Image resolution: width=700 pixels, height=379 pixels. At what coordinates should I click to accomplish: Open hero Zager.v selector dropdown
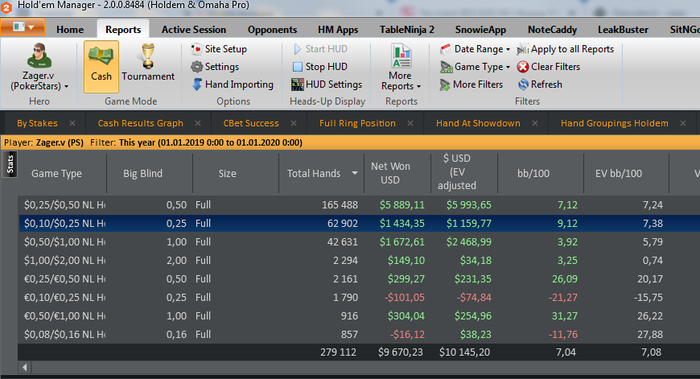[x=39, y=67]
